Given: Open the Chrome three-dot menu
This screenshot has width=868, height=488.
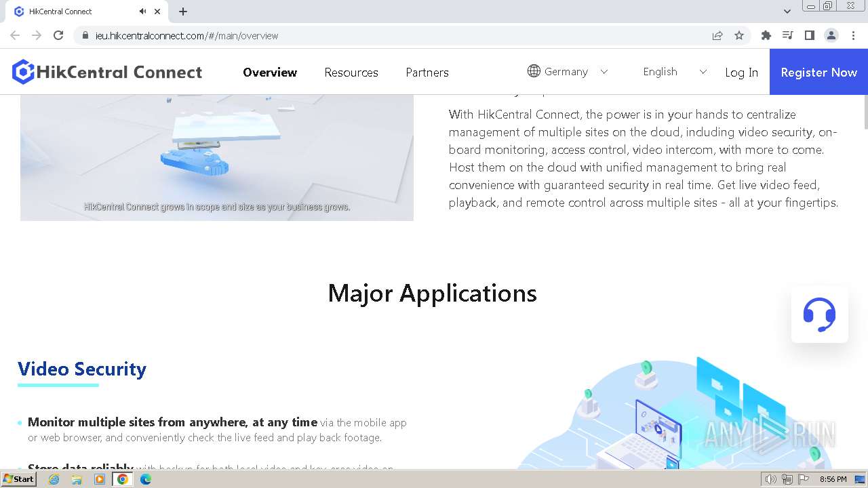Looking at the screenshot, I should 854,35.
